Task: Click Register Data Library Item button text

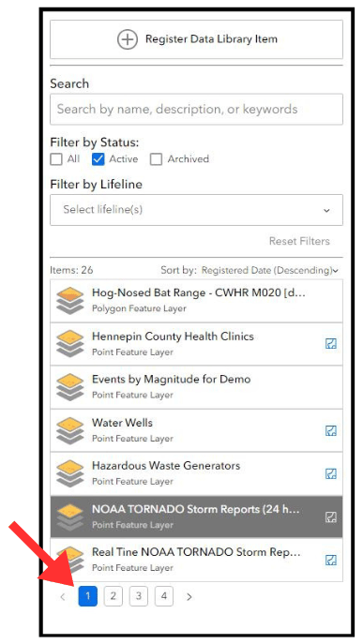Action: click(211, 39)
